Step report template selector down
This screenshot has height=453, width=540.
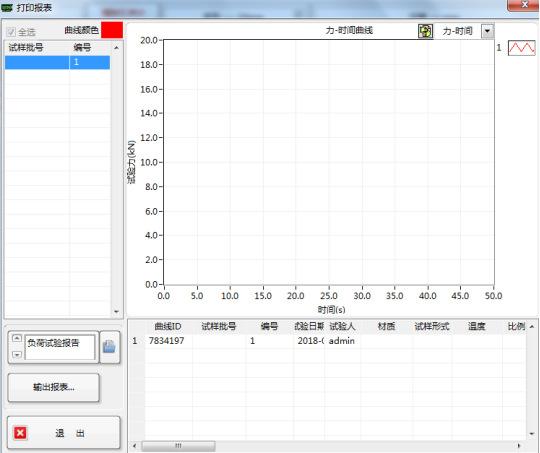pyautogui.click(x=17, y=354)
